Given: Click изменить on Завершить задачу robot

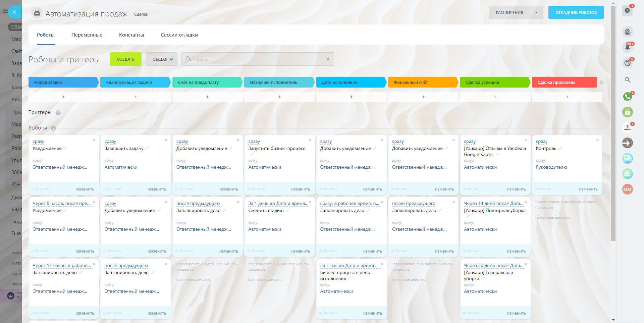Looking at the screenshot, I should tap(157, 189).
